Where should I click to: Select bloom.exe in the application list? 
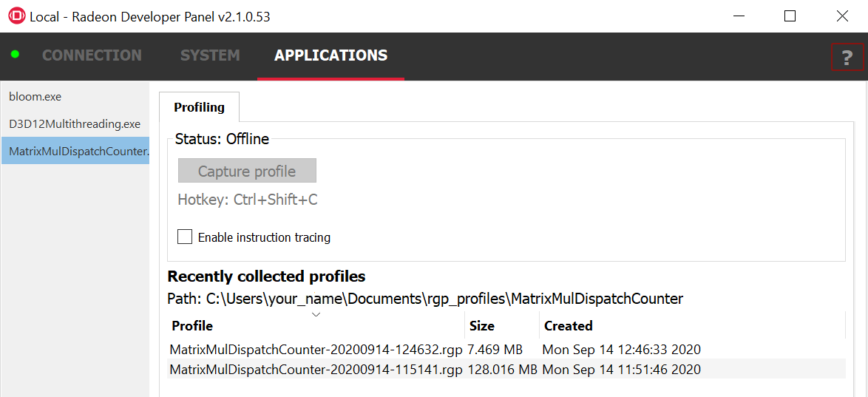[35, 97]
